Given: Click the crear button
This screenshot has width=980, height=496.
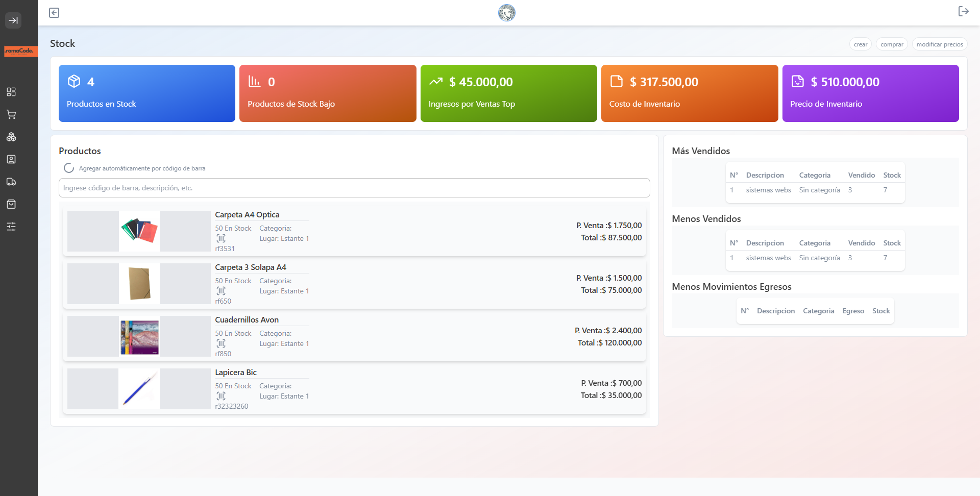Looking at the screenshot, I should point(861,44).
